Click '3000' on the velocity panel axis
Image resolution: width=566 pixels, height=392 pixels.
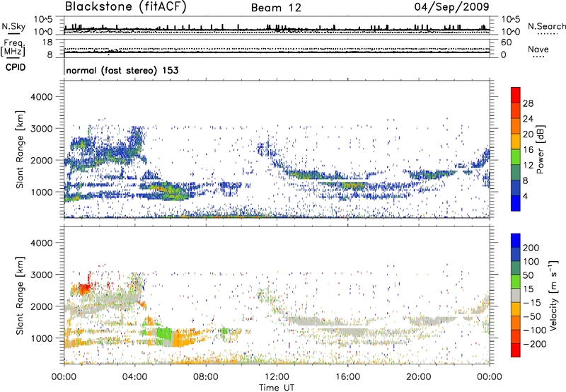click(x=42, y=275)
